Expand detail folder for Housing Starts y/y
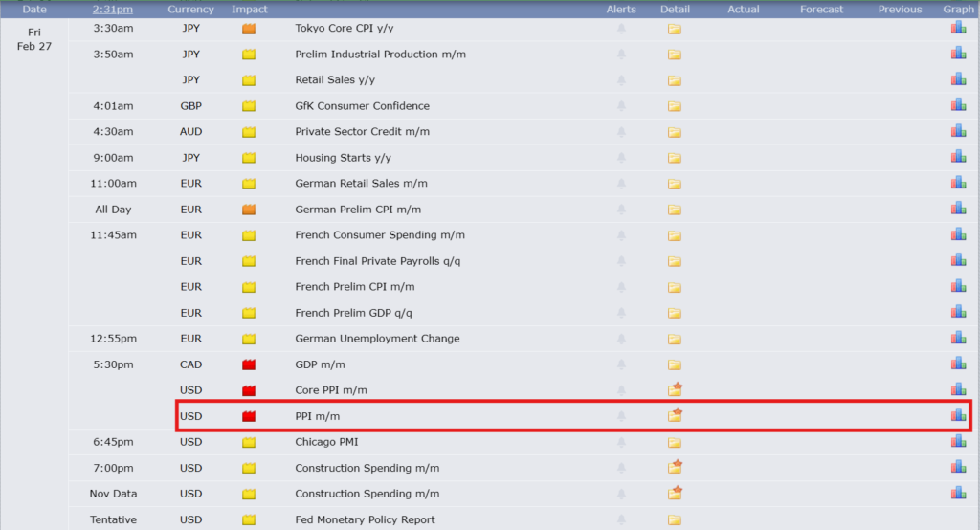 click(675, 158)
